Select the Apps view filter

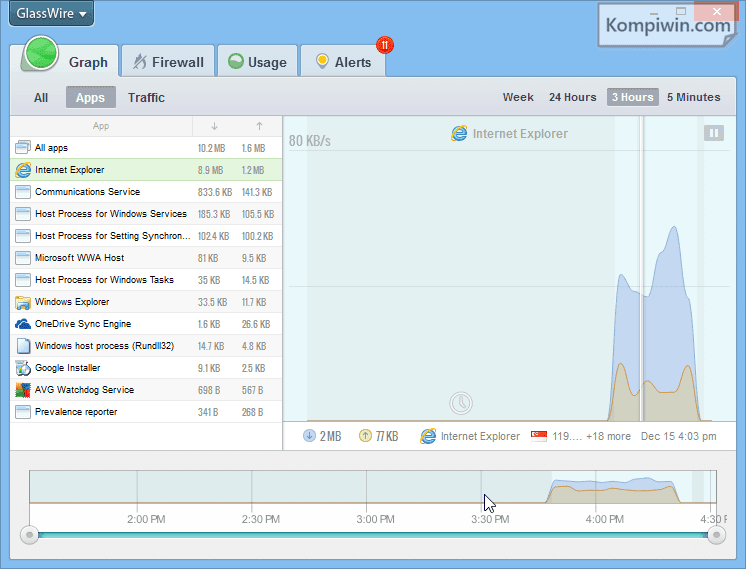pos(90,98)
